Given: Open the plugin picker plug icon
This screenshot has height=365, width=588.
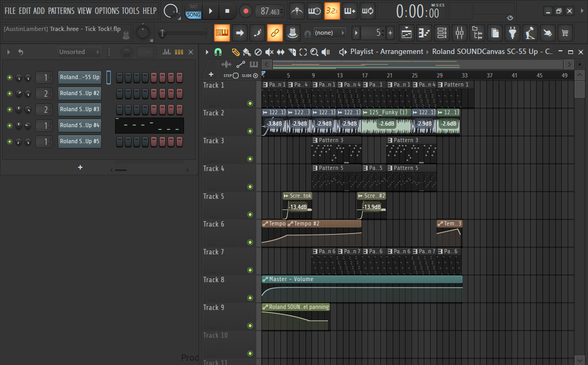Looking at the screenshot, I should (512, 33).
